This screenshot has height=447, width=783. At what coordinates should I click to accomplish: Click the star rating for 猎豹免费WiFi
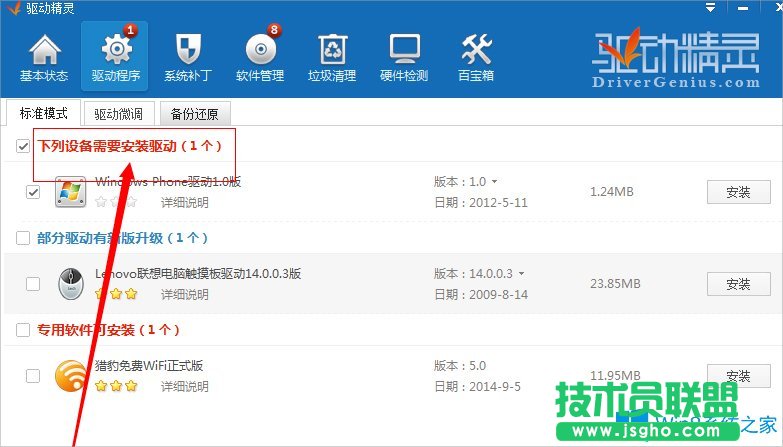point(116,386)
